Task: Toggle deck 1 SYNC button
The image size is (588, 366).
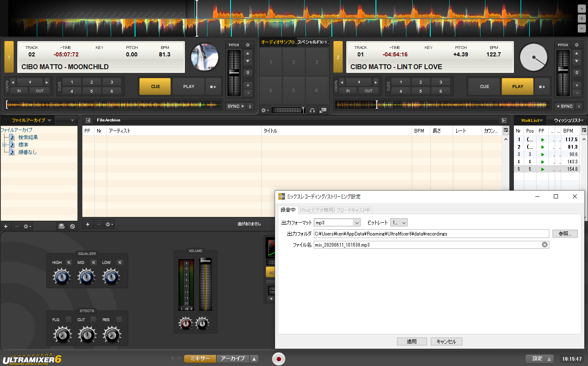Action: (x=236, y=106)
